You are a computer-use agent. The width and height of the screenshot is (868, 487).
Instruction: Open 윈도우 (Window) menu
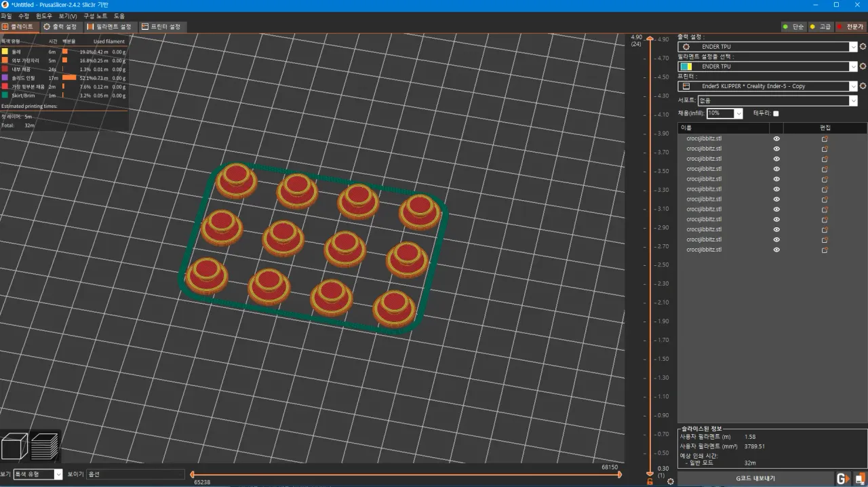44,16
